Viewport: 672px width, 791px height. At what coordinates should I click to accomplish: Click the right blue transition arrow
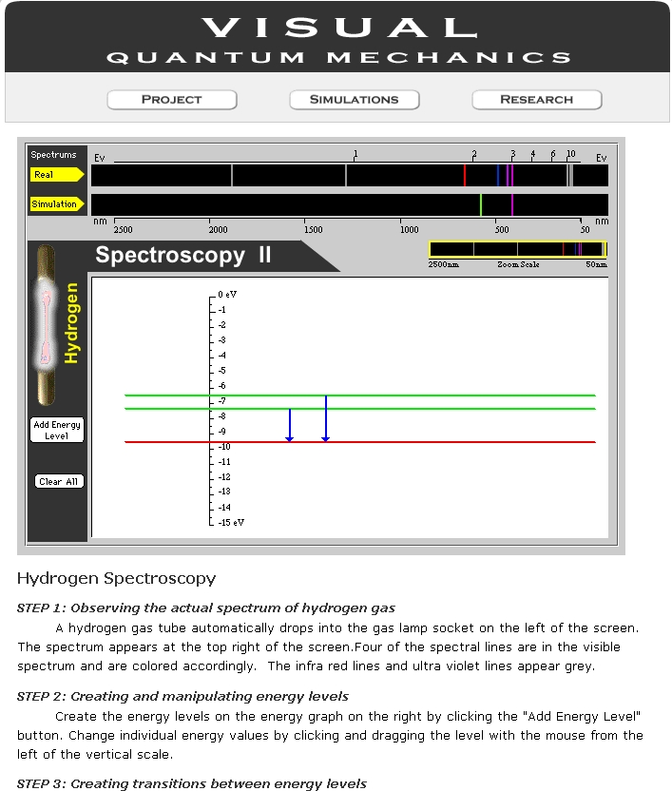[326, 418]
